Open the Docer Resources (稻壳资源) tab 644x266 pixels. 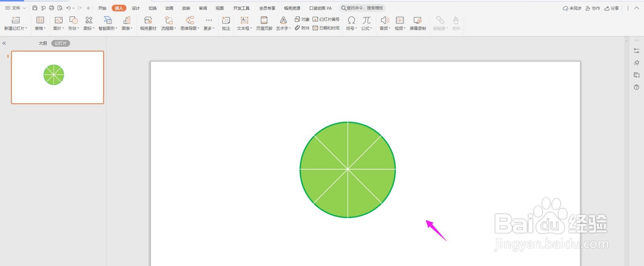[292, 8]
